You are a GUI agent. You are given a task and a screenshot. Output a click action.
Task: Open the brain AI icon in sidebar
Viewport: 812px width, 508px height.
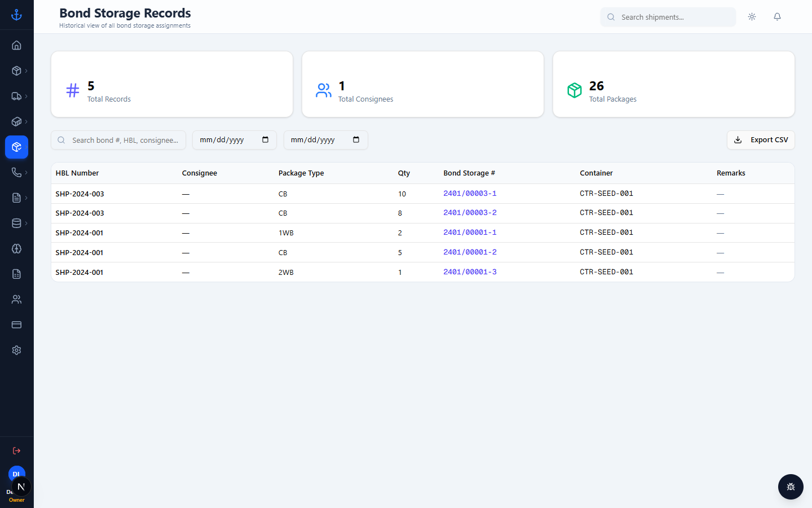coord(16,248)
